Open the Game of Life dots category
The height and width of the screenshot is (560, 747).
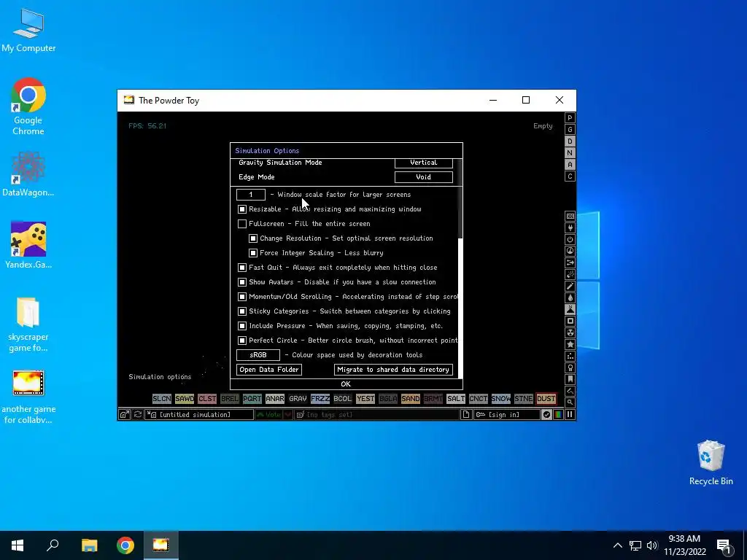pyautogui.click(x=570, y=356)
